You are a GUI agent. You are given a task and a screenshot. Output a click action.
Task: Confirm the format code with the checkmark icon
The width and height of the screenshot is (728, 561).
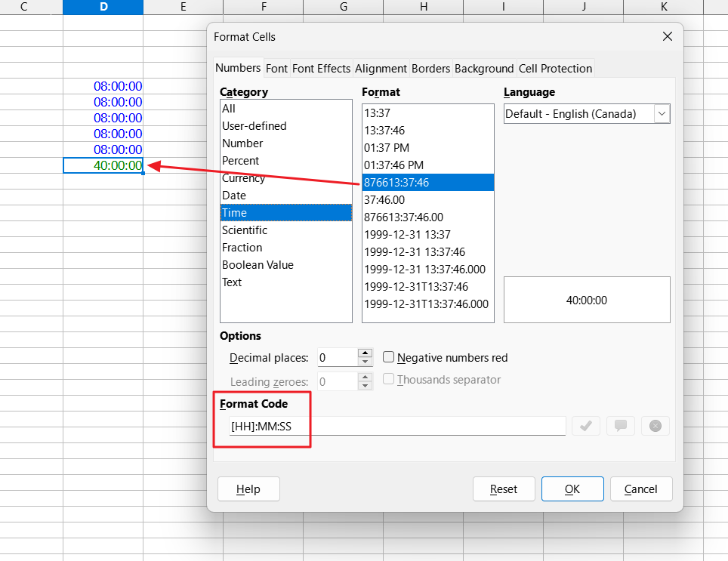tap(586, 426)
